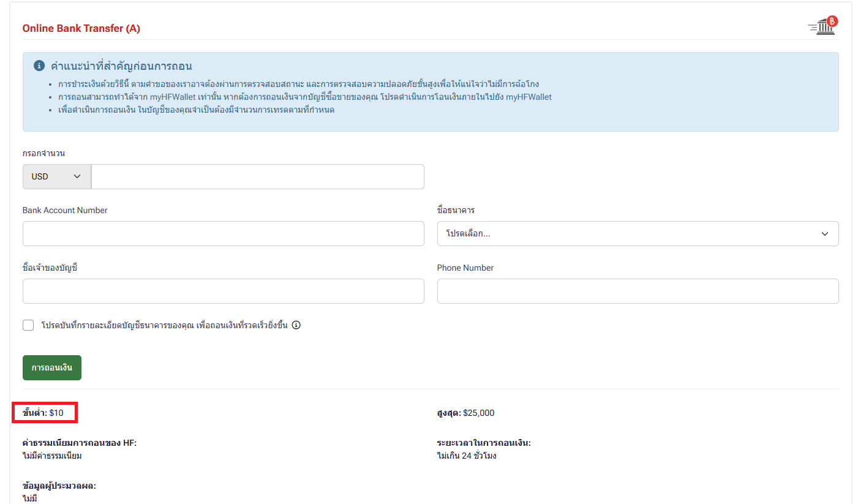858x504 pixels.
Task: Click the green การถอนเงิน withdraw button
Action: tap(52, 367)
